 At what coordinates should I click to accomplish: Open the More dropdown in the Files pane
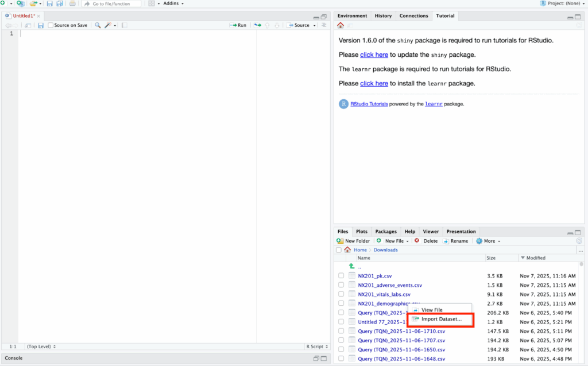(x=488, y=241)
